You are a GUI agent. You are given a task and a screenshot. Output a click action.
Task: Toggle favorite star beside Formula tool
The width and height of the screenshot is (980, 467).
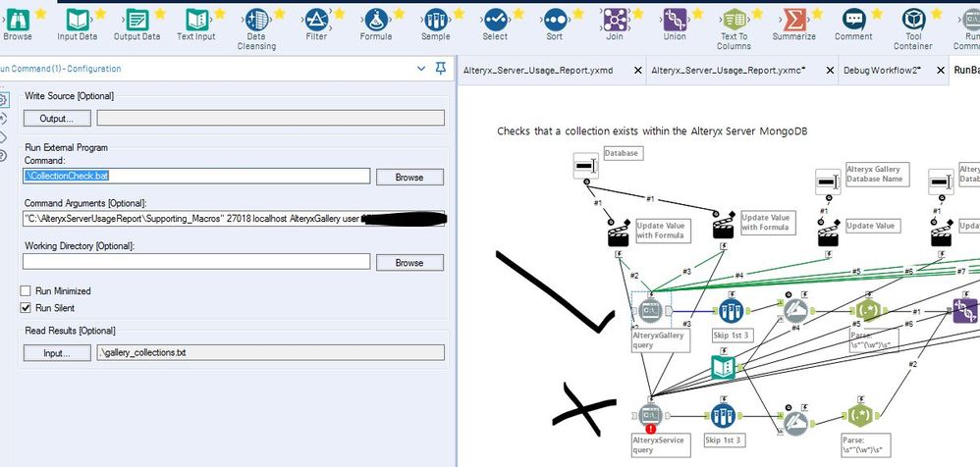coord(399,13)
